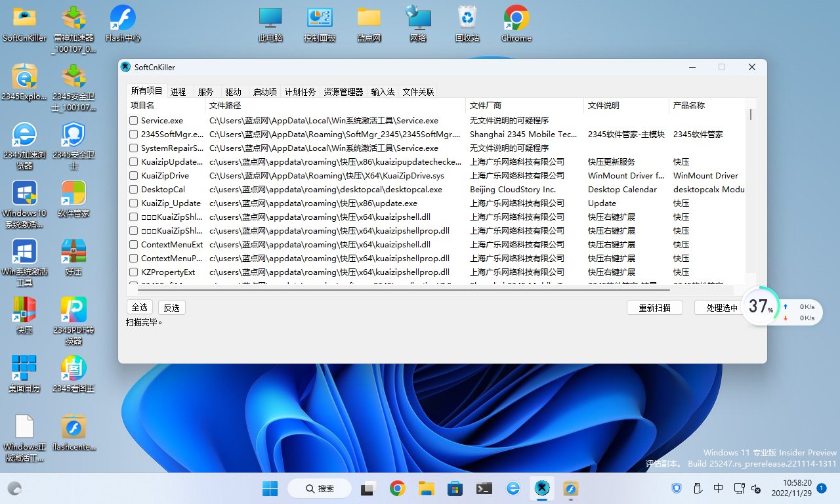Open SoftCnKiller desktop shortcut
The width and height of the screenshot is (840, 504).
point(24,24)
